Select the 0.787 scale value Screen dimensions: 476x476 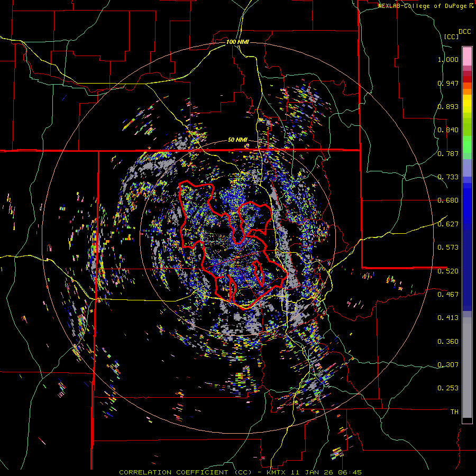[x=448, y=153]
